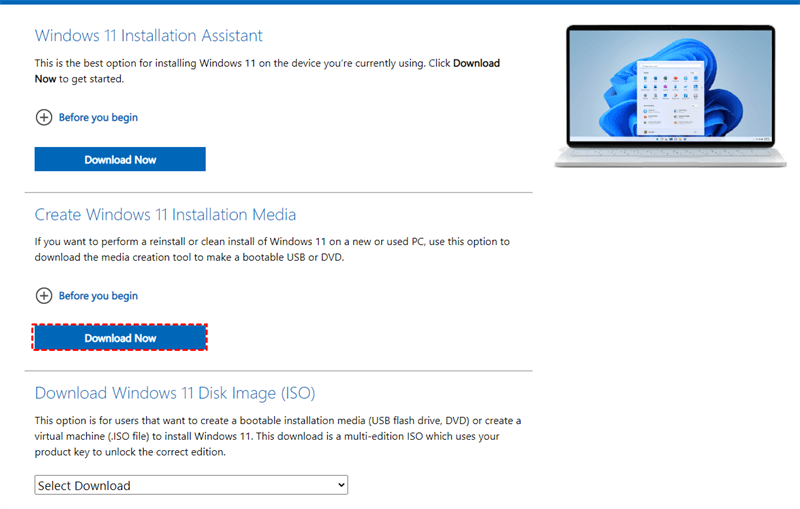Click 'Download Windows 11 Disk Image (ISO)' heading
Image resolution: width=800 pixels, height=509 pixels.
pos(175,393)
